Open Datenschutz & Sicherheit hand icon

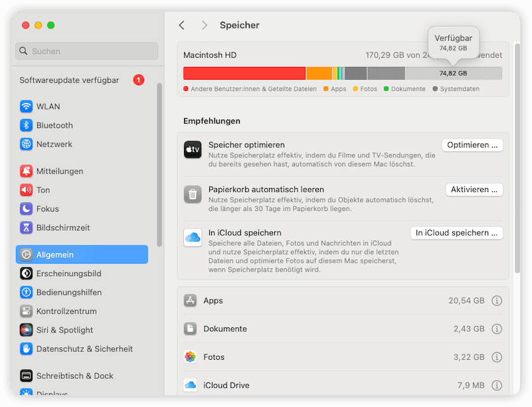(26, 349)
